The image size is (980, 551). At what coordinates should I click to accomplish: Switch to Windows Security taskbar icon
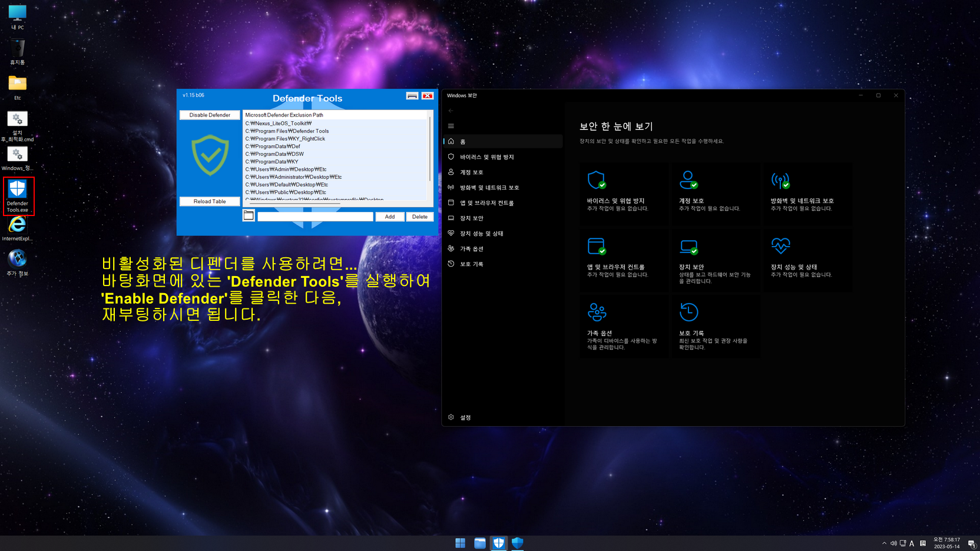coord(518,543)
